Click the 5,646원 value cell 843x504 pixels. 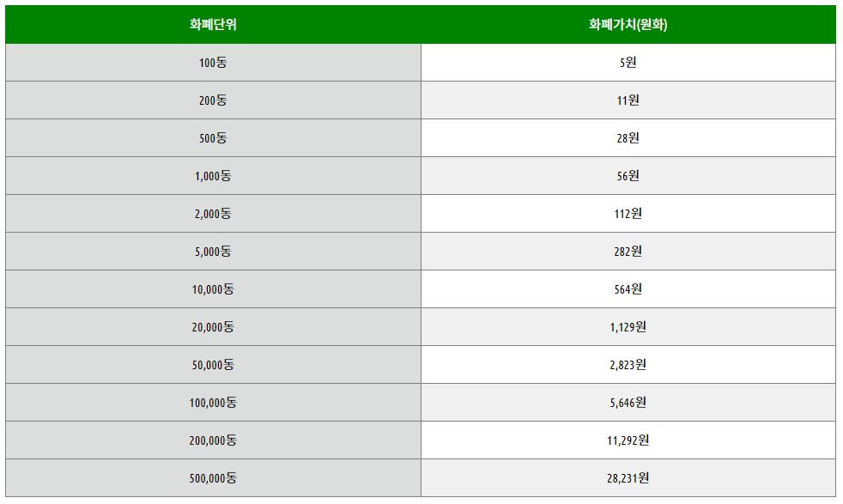(628, 403)
